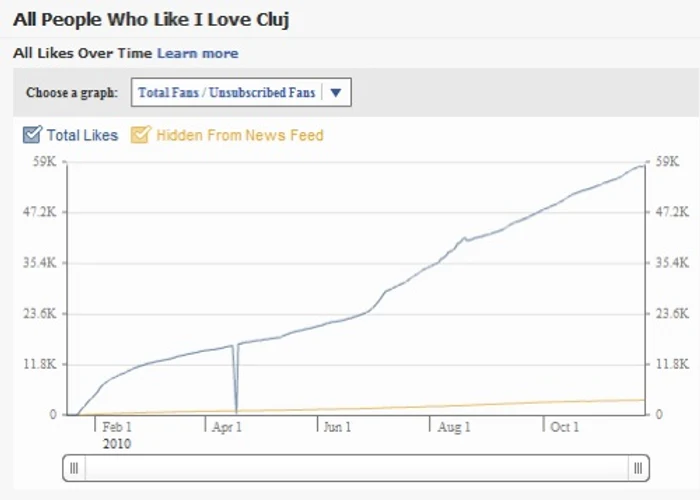
Task: Click the Apr 1 timeline marker
Action: click(x=227, y=427)
